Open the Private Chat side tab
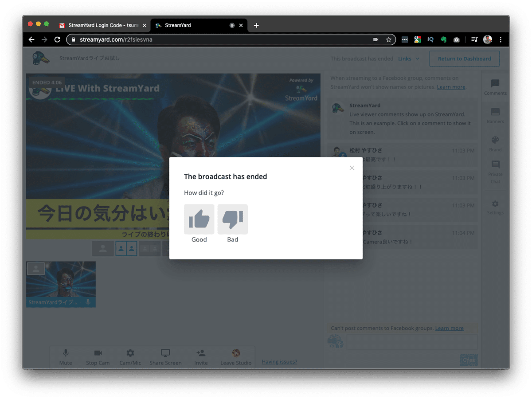Screen dimensions: 532x399 495,172
